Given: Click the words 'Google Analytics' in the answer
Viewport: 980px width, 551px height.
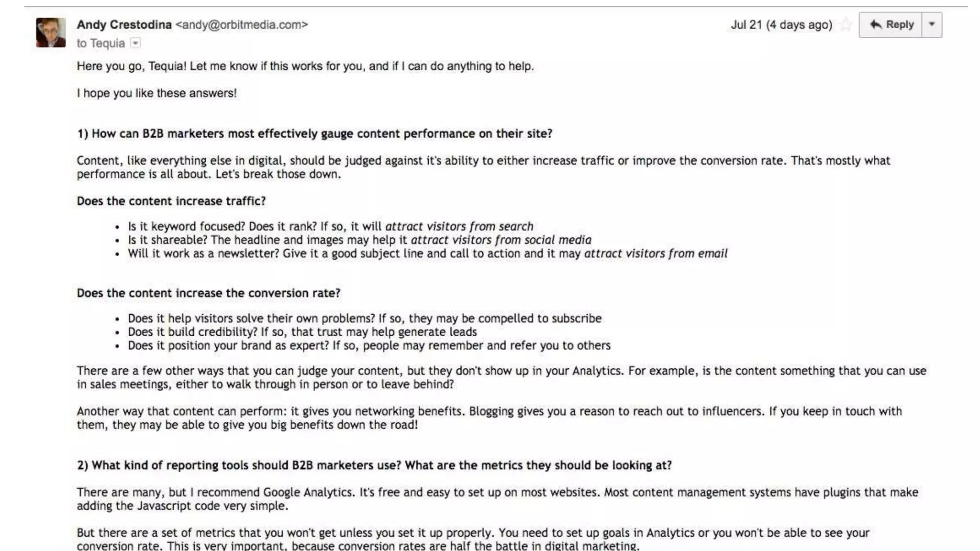Looking at the screenshot, I should (308, 492).
